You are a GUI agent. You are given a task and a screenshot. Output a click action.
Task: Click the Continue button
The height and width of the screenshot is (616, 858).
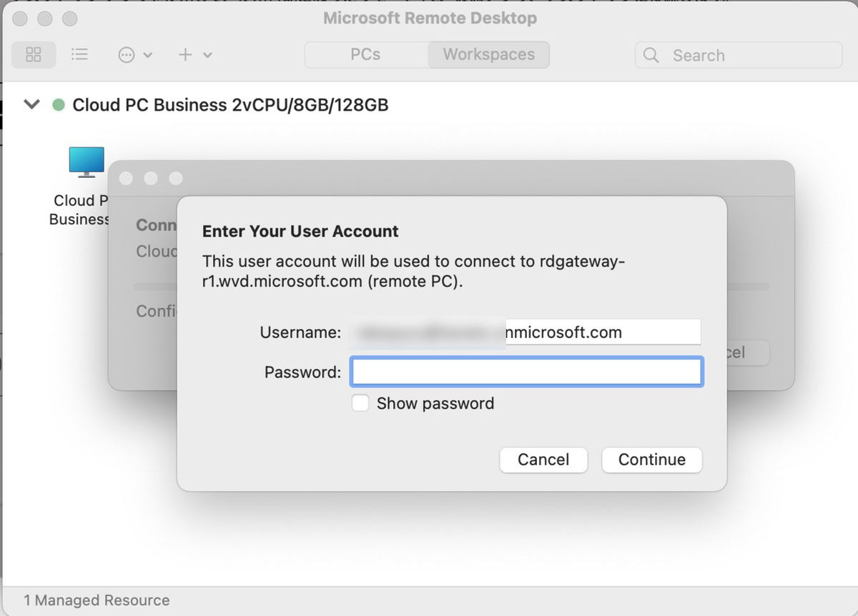(652, 459)
